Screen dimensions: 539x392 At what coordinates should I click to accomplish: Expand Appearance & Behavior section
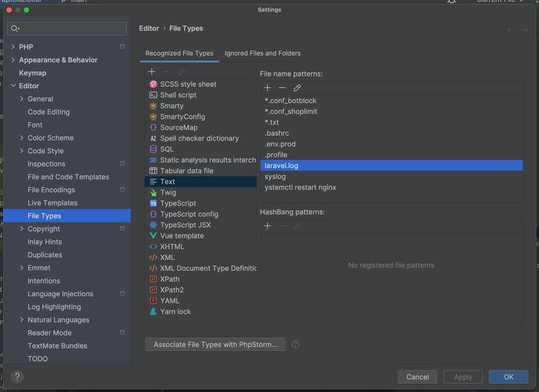[13, 60]
